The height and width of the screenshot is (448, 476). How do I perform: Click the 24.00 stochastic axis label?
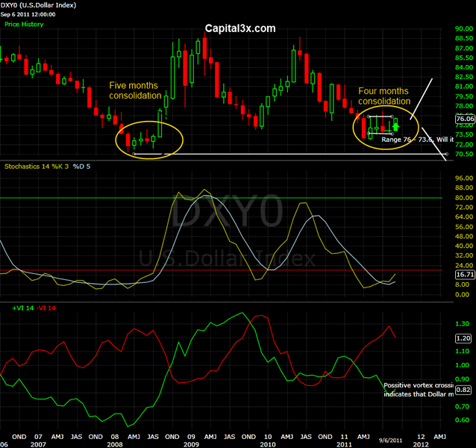[x=464, y=266]
